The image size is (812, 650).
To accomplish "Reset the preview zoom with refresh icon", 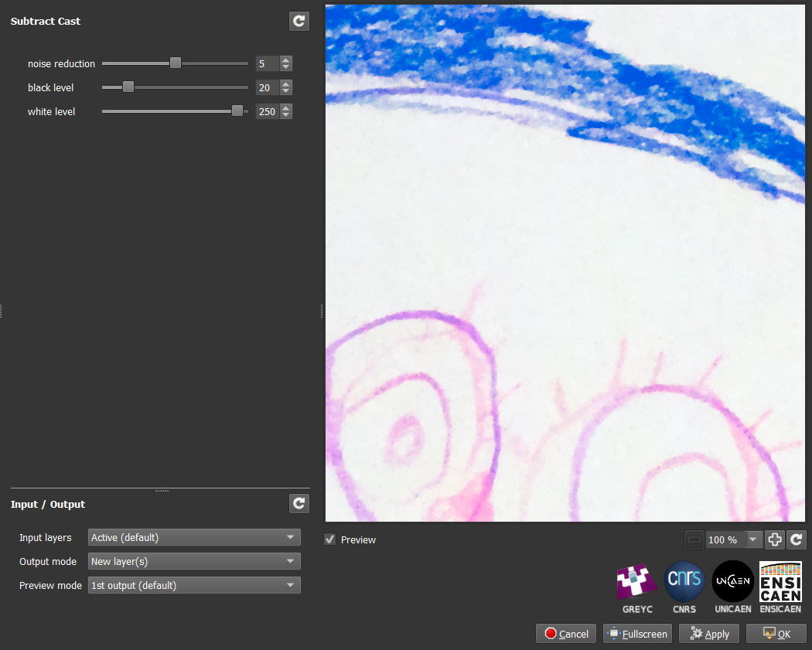I will (797, 539).
